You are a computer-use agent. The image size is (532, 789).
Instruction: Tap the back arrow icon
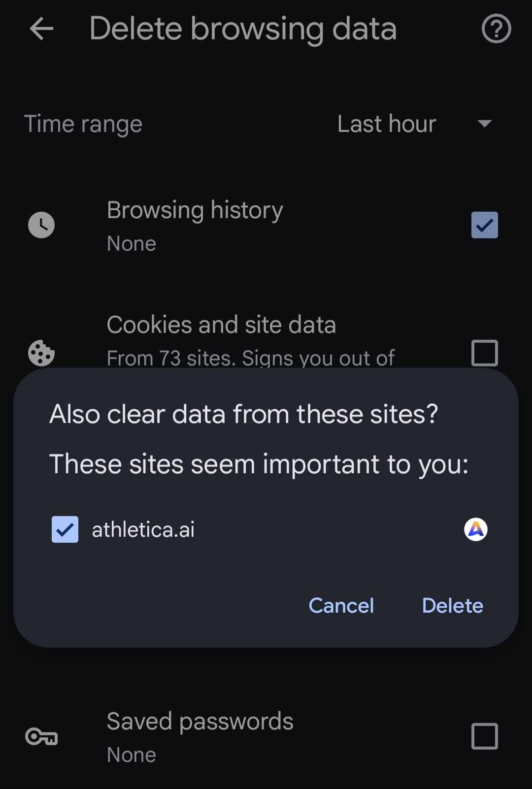coord(41,29)
